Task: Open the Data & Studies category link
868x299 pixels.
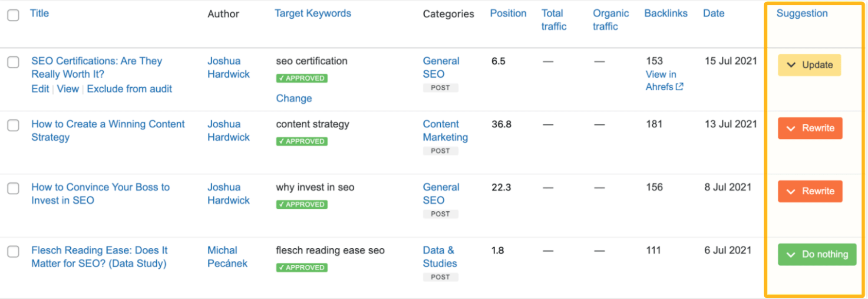Action: coord(439,257)
